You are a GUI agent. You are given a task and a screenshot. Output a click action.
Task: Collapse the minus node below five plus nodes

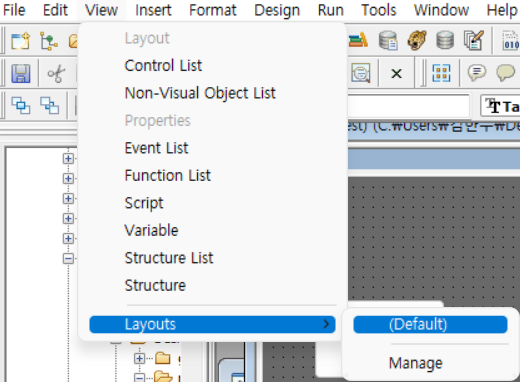[x=68, y=258]
